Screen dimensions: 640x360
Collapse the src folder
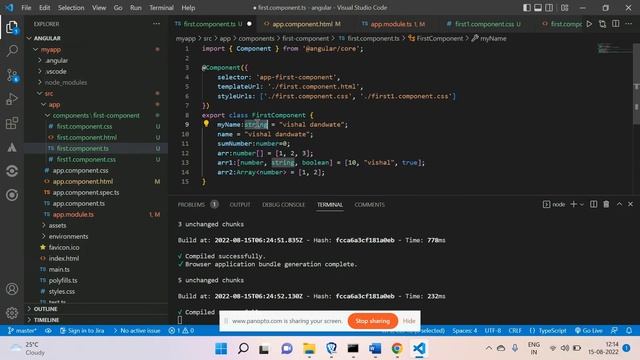48,93
